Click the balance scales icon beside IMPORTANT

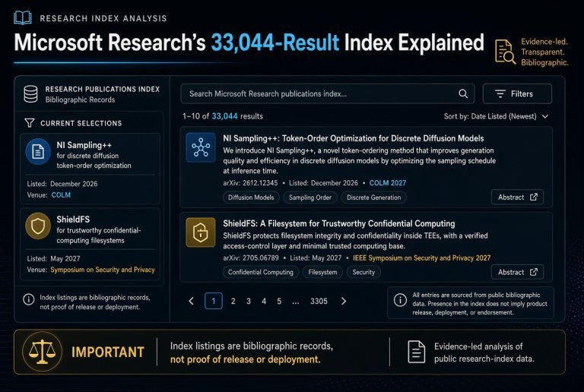click(x=42, y=352)
